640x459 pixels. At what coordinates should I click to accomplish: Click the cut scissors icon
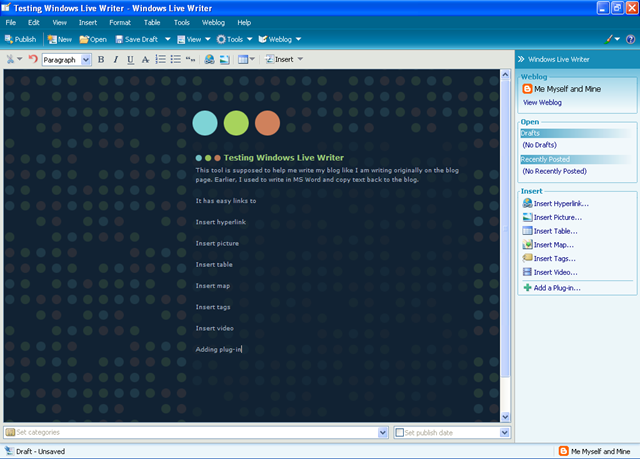tap(10, 60)
